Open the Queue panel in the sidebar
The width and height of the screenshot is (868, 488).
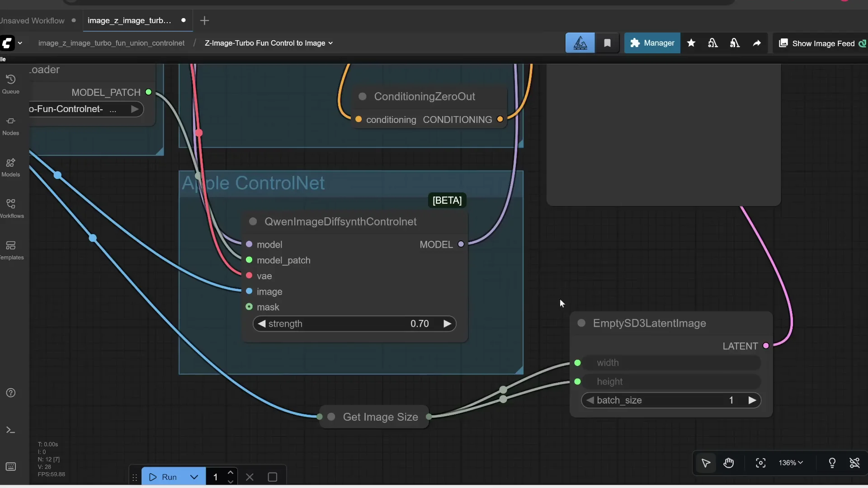tap(11, 82)
